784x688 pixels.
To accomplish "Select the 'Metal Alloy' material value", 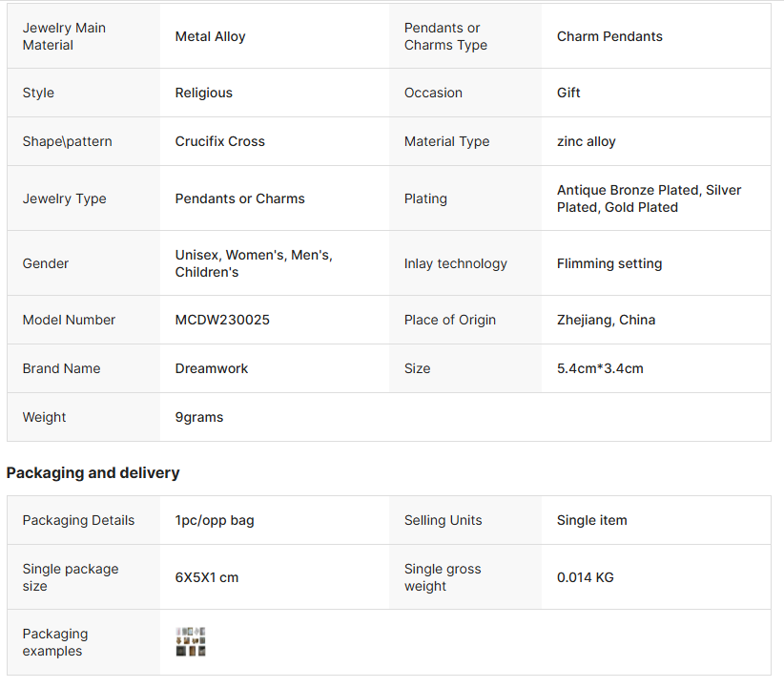I will 210,36.
